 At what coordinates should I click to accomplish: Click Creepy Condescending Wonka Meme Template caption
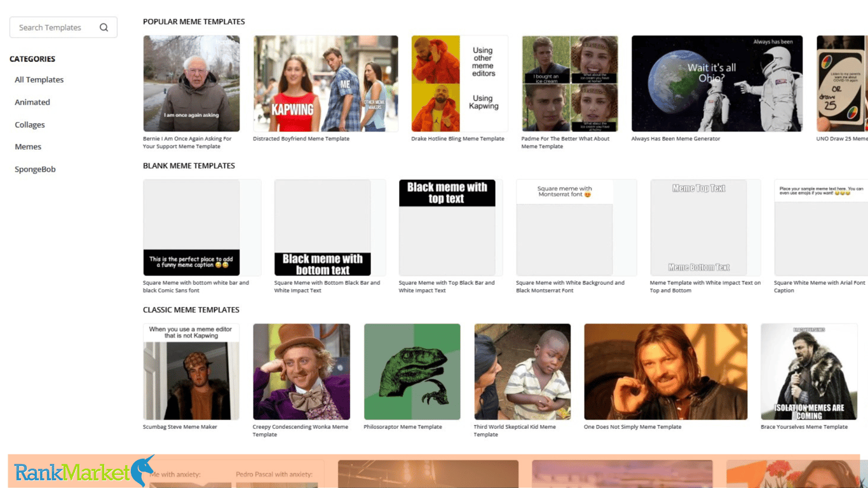tap(301, 431)
